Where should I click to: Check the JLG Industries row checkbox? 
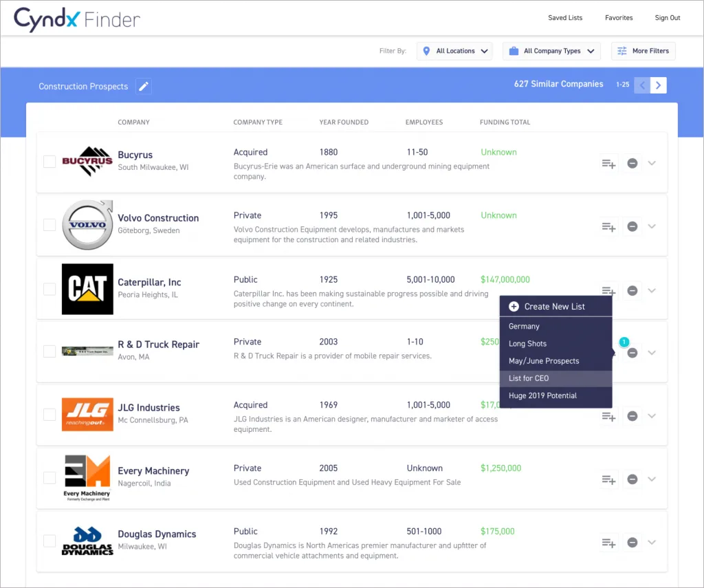tap(49, 414)
